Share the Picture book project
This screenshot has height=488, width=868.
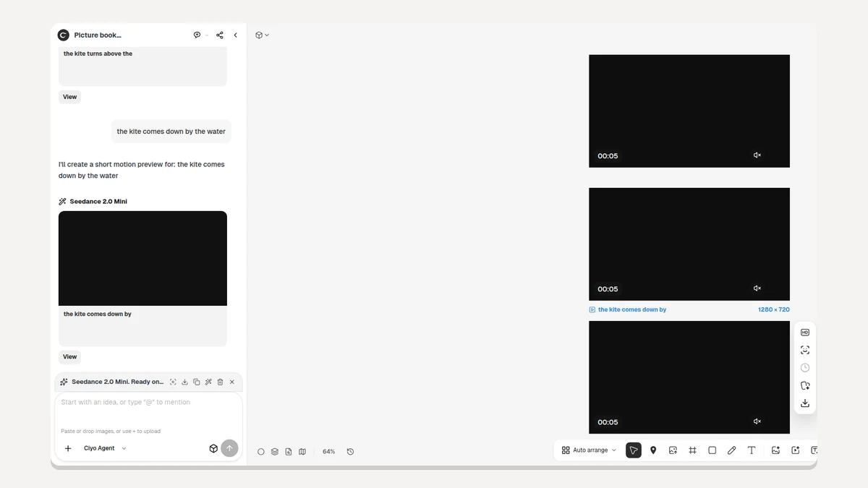click(219, 35)
